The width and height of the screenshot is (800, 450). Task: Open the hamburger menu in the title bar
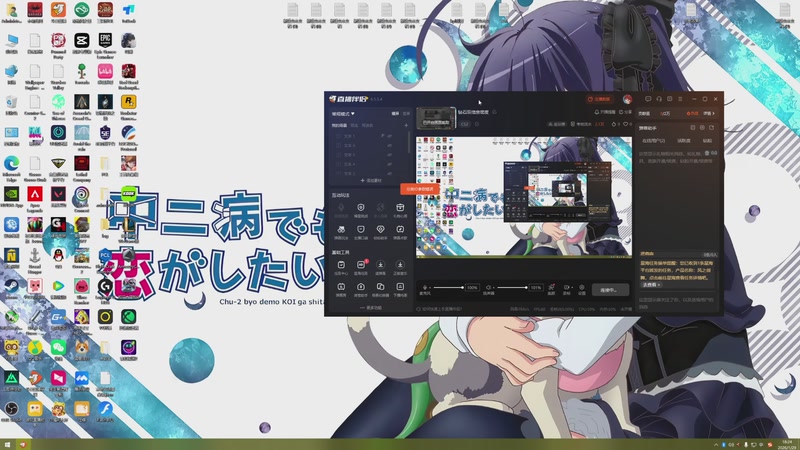[680, 99]
